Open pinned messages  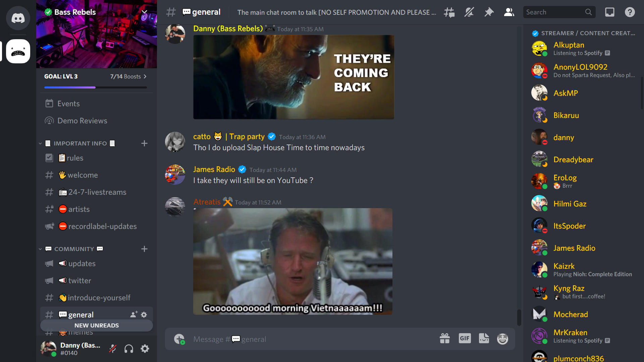pos(489,12)
